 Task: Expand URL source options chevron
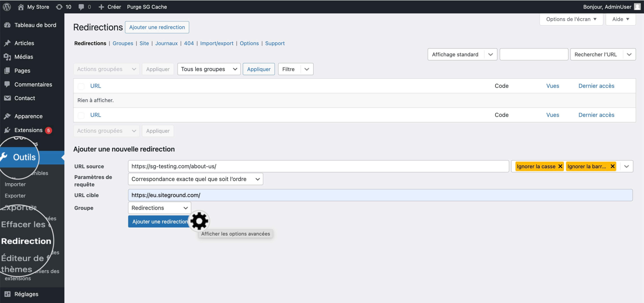point(626,166)
